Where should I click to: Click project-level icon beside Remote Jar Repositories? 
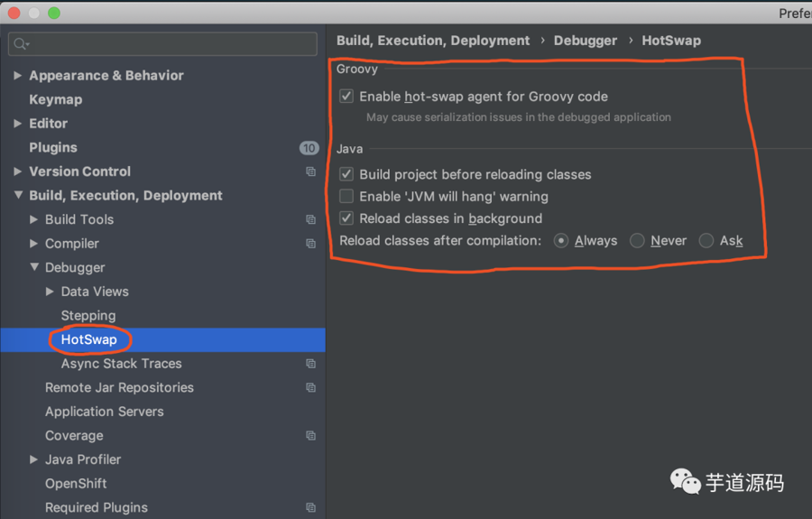click(x=310, y=388)
